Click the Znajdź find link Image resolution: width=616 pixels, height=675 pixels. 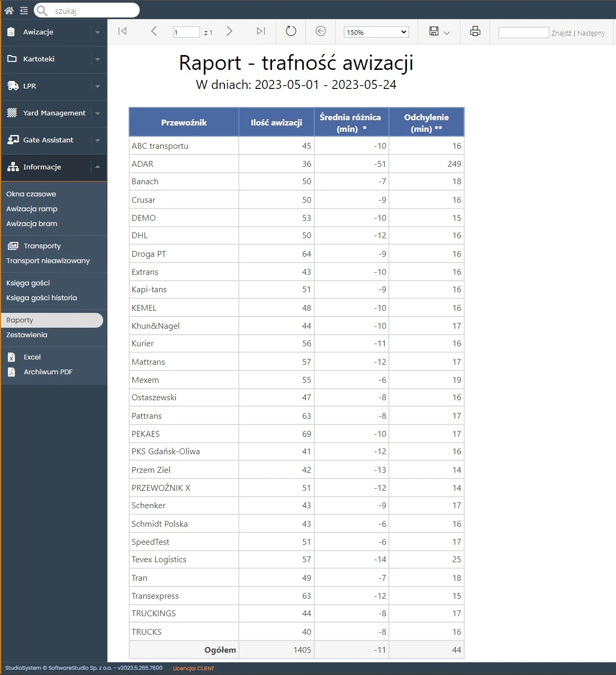click(561, 33)
